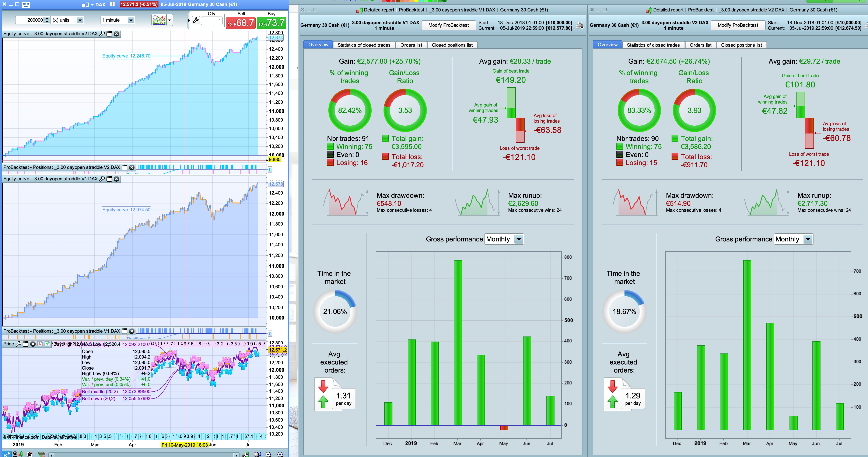Click the zoom out magnifier icon
The height and width of the screenshot is (457, 868).
click(x=269, y=454)
